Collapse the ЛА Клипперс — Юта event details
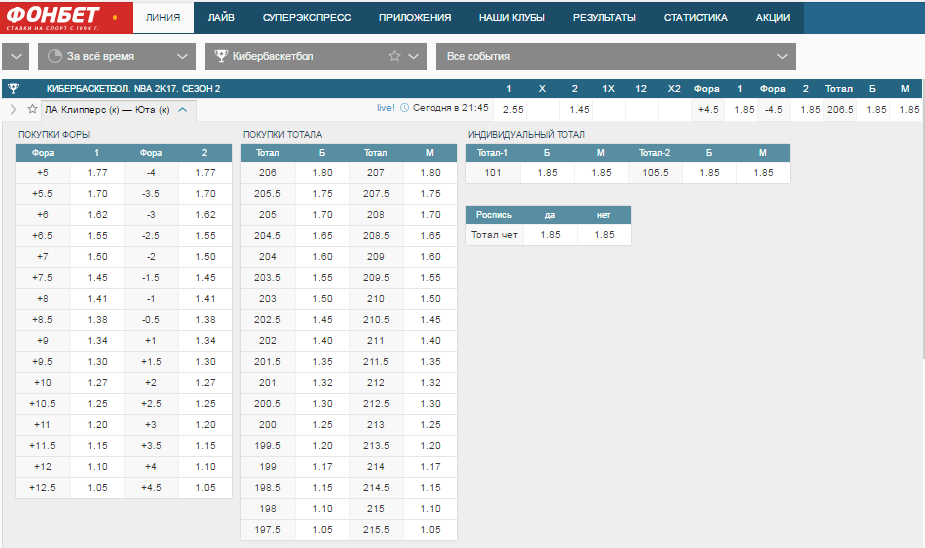Screen dimensions: 925x548 pyautogui.click(x=183, y=110)
